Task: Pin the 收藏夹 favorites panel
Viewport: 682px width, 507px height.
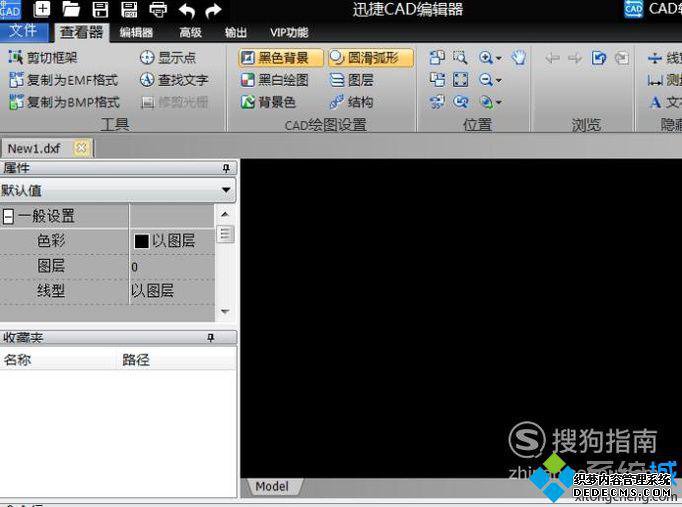Action: 211,337
